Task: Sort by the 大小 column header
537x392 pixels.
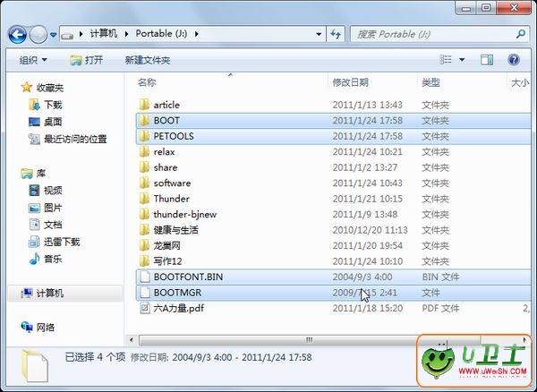Action: pos(519,82)
